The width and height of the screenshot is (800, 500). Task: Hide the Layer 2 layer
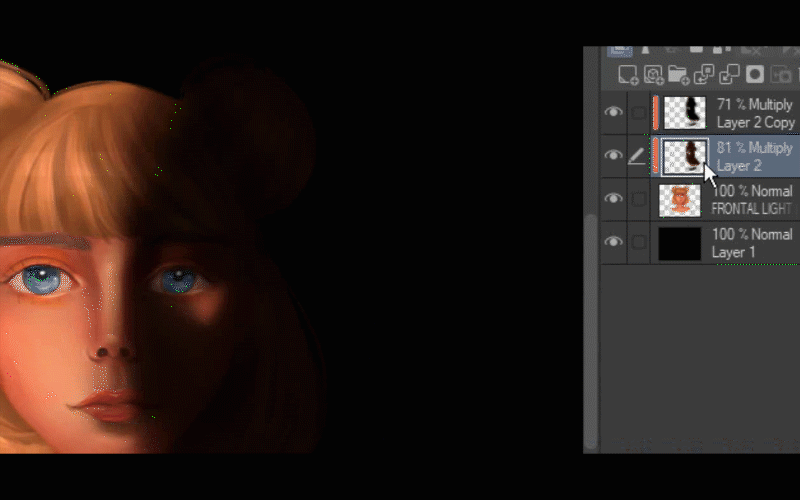point(613,155)
